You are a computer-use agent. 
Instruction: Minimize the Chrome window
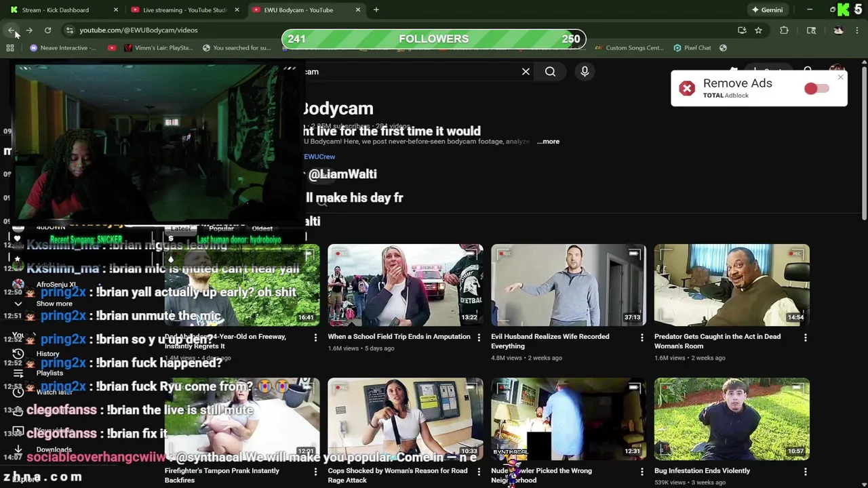coord(810,9)
